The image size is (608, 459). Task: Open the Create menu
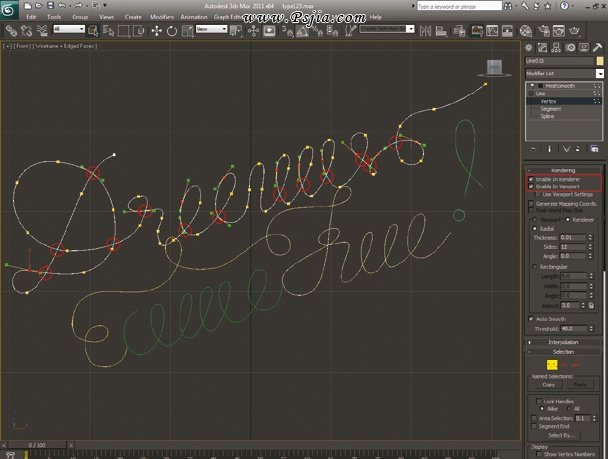[133, 17]
